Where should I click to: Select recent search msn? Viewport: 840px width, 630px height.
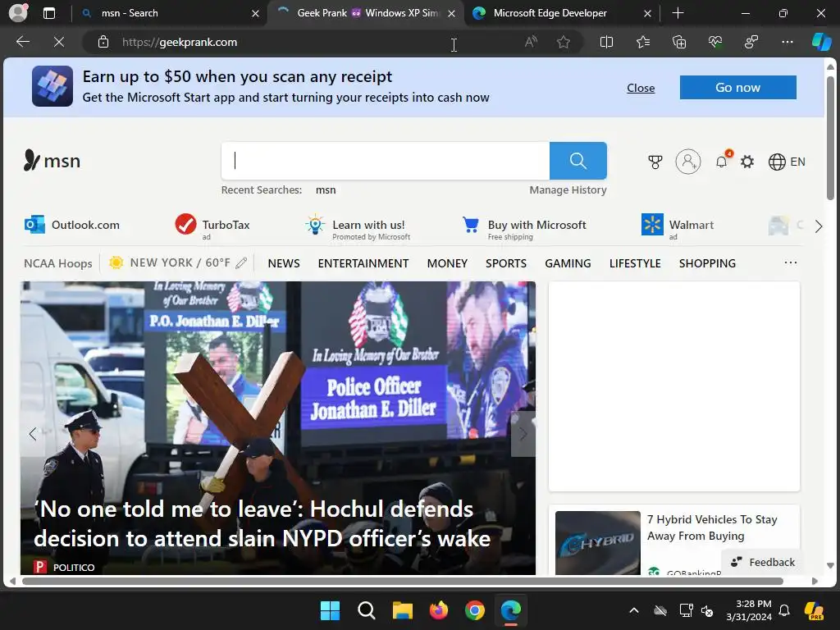click(326, 189)
